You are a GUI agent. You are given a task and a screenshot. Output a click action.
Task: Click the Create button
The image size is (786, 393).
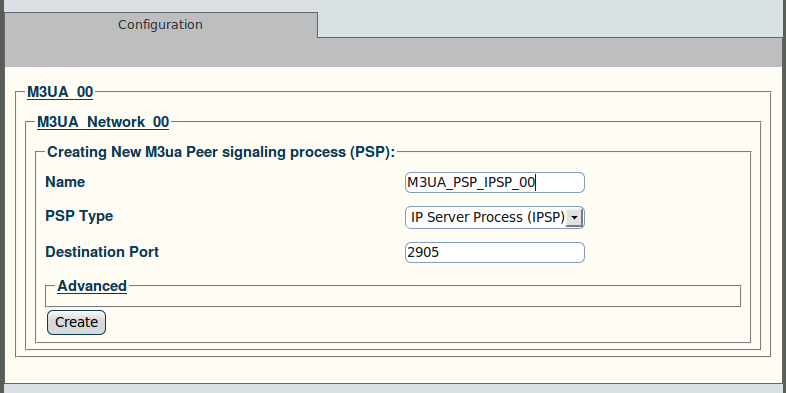(x=76, y=322)
